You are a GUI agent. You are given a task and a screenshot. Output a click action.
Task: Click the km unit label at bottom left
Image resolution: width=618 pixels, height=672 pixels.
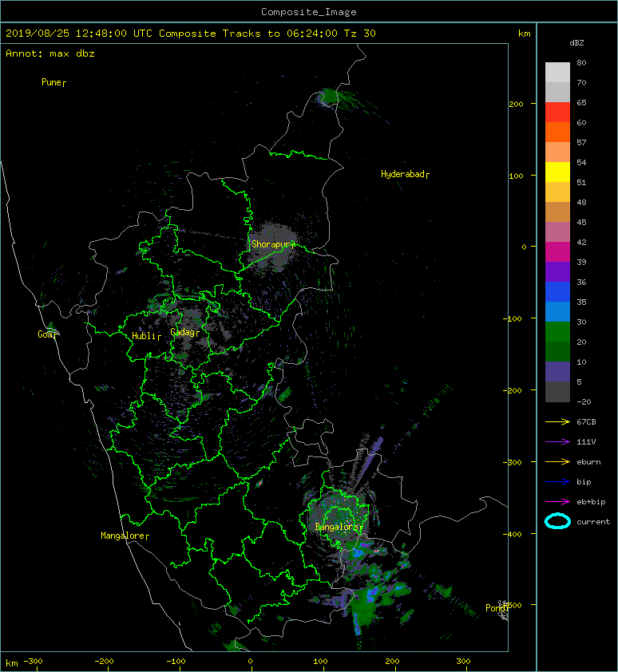pos(12,663)
